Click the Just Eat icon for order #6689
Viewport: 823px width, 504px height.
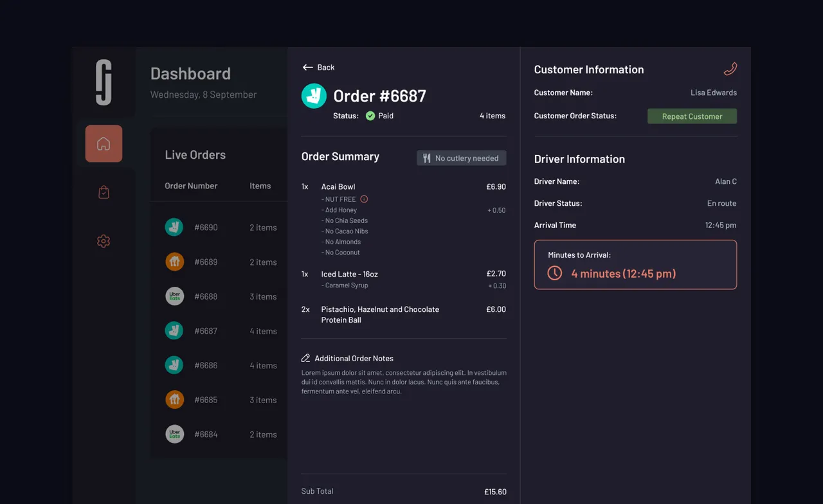coord(174,262)
